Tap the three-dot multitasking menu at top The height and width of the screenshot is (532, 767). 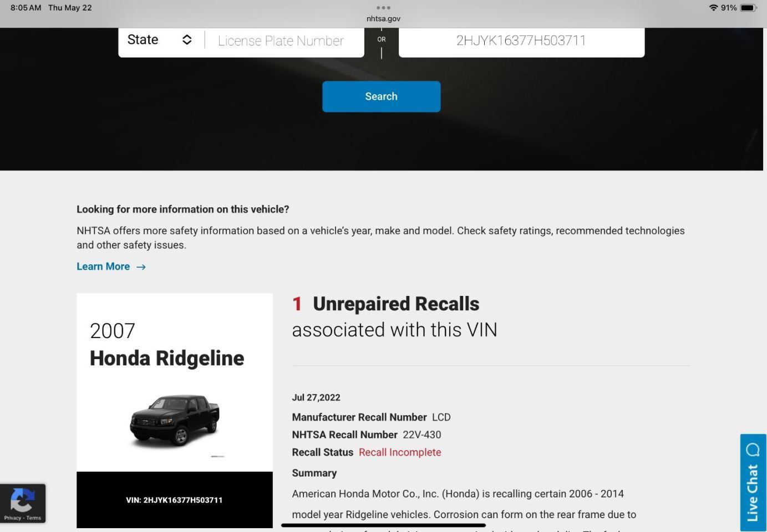(x=383, y=8)
